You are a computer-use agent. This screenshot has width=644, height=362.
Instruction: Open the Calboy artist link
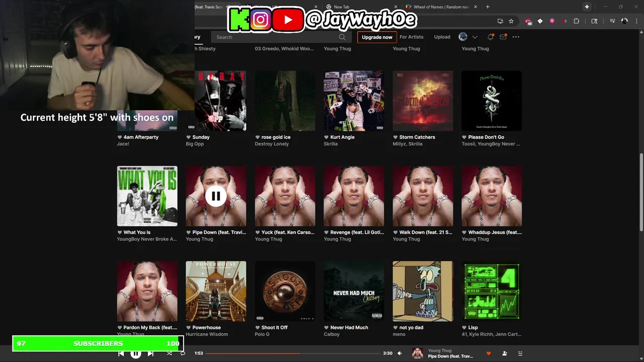tap(332, 334)
